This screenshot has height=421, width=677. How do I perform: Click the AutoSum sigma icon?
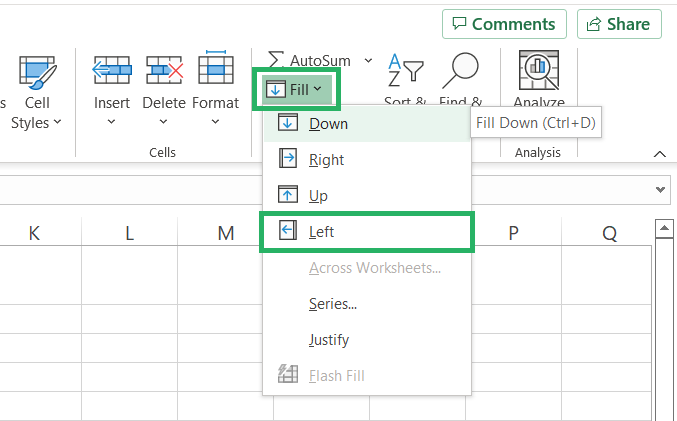point(275,61)
